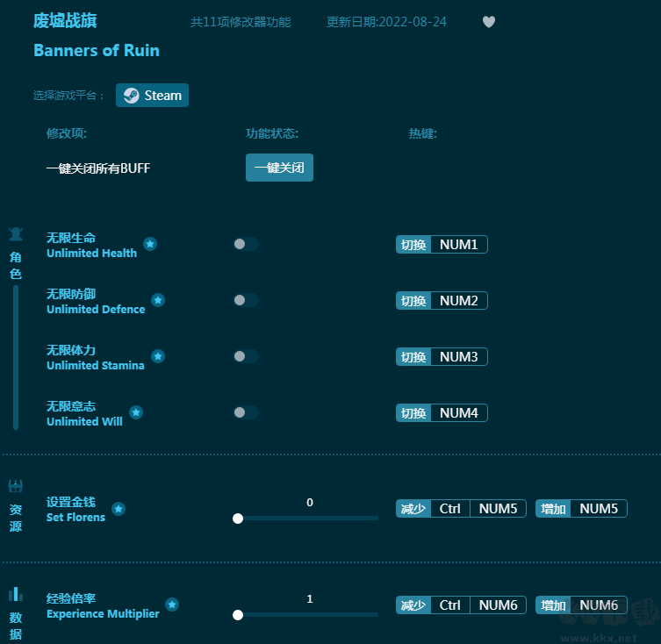The image size is (661, 644).
Task: Enable the Unlimited Will toggle
Action: click(246, 412)
